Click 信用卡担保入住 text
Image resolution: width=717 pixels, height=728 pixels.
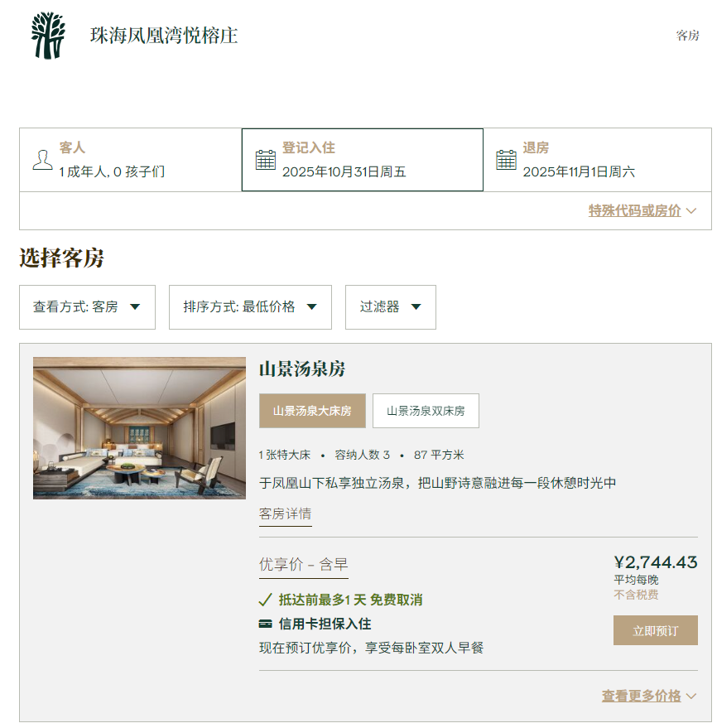click(325, 624)
